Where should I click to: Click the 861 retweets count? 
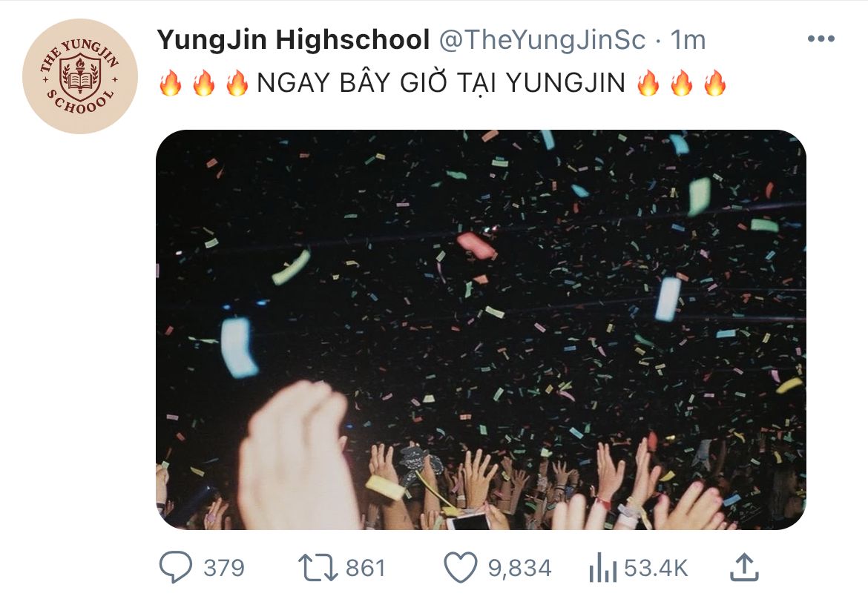(x=365, y=568)
